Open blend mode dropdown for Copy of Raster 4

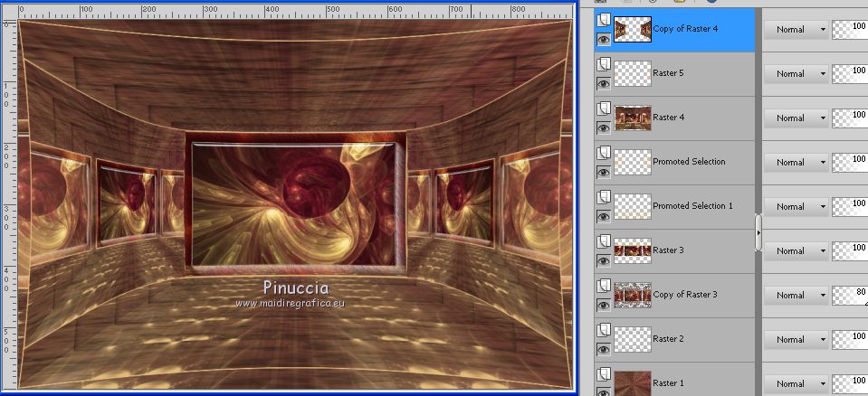coord(796,29)
